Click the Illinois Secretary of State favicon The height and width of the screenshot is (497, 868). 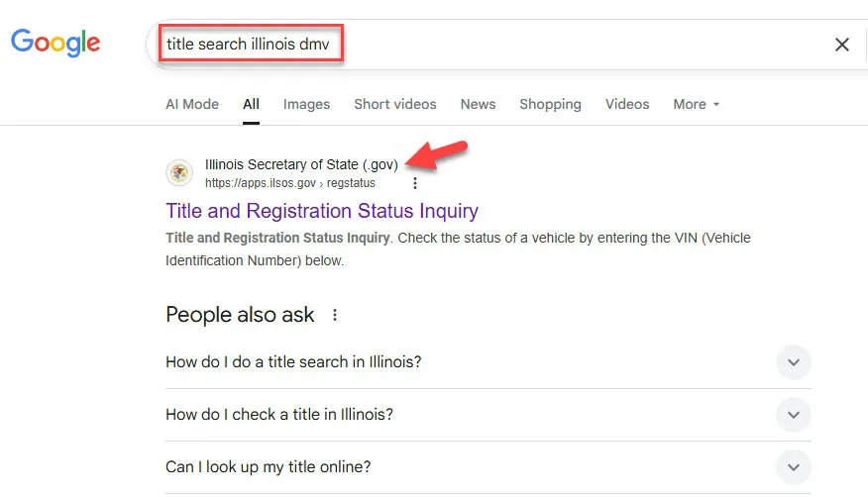coord(179,173)
